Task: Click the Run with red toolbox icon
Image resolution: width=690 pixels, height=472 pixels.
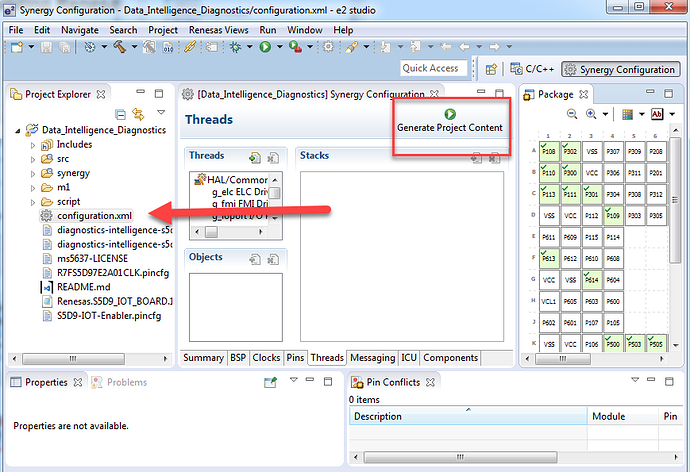Action: [x=295, y=47]
